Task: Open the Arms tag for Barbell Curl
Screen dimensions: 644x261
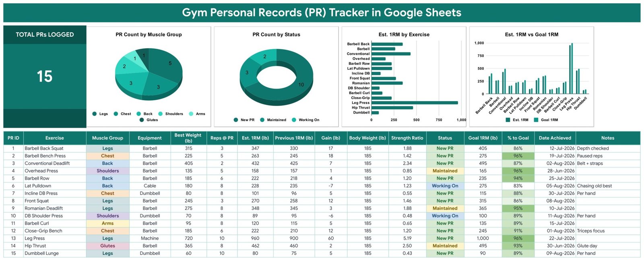Action: point(107,224)
